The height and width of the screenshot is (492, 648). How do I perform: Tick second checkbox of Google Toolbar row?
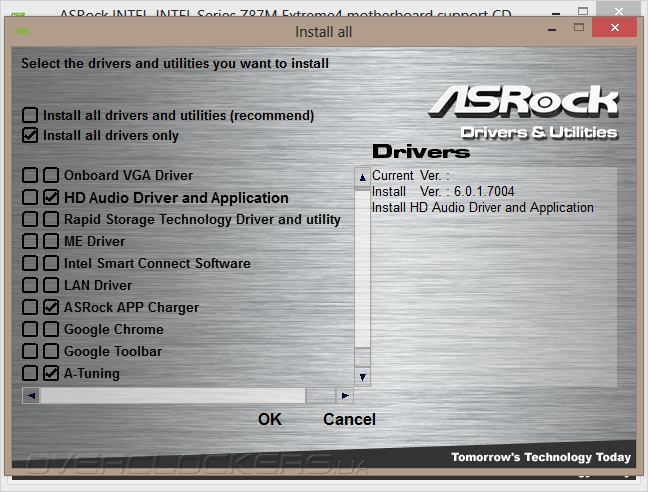point(51,351)
